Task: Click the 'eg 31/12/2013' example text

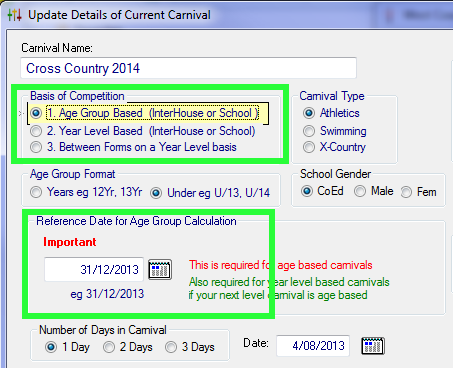Action: coord(107,294)
